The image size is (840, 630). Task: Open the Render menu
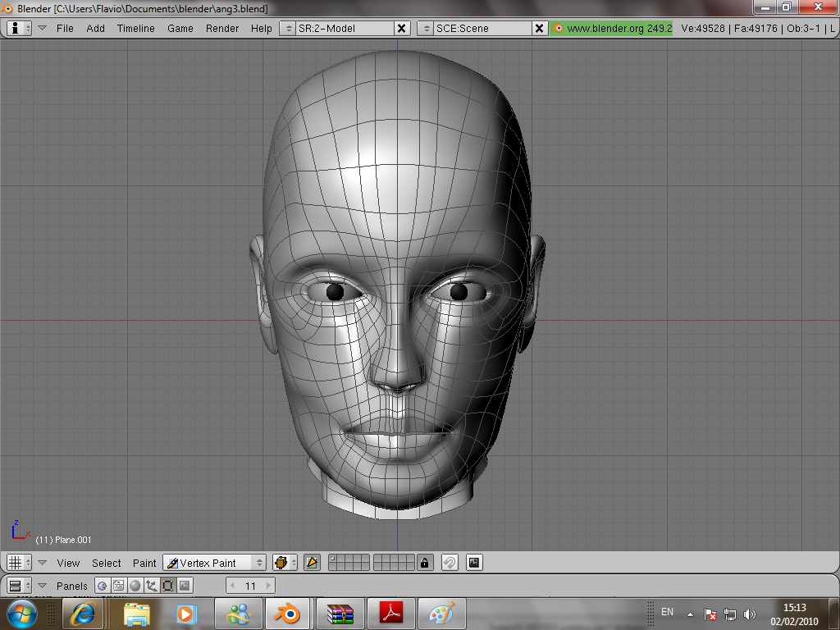(x=221, y=28)
